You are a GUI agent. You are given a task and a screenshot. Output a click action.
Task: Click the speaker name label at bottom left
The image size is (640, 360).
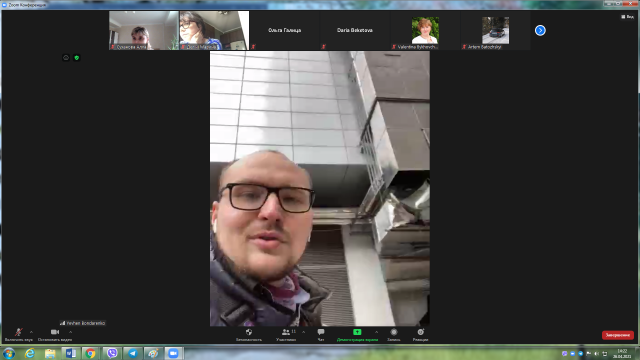pos(82,323)
